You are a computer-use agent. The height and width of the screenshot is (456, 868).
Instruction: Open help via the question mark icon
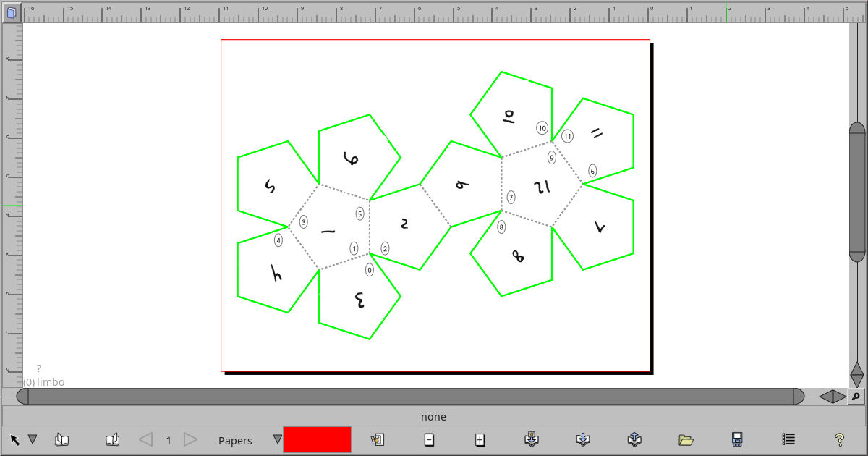(838, 439)
